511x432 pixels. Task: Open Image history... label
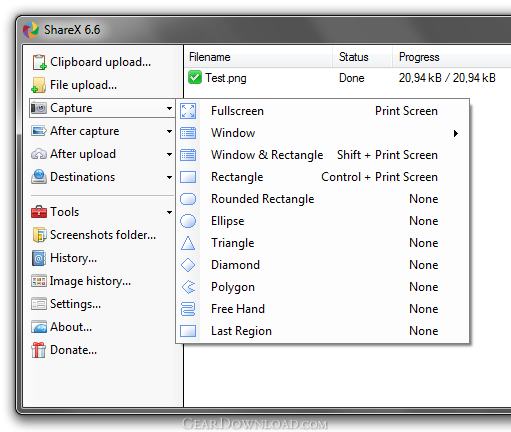(x=90, y=281)
